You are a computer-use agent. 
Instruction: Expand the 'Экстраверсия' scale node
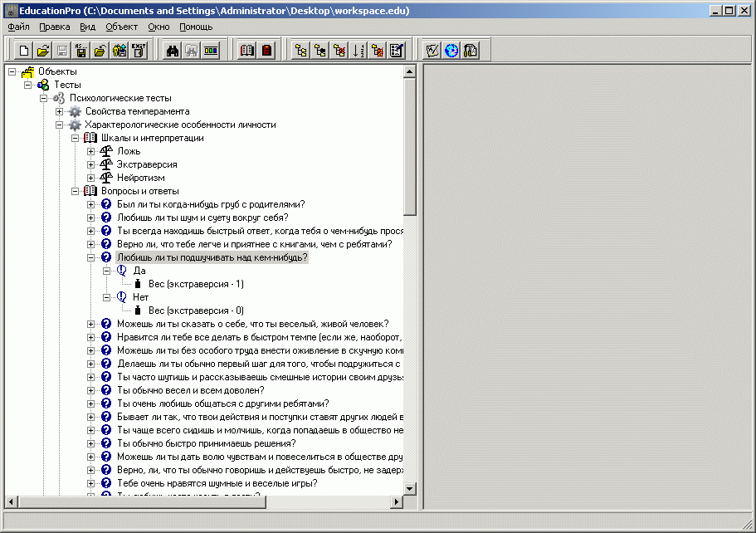pyautogui.click(x=91, y=164)
